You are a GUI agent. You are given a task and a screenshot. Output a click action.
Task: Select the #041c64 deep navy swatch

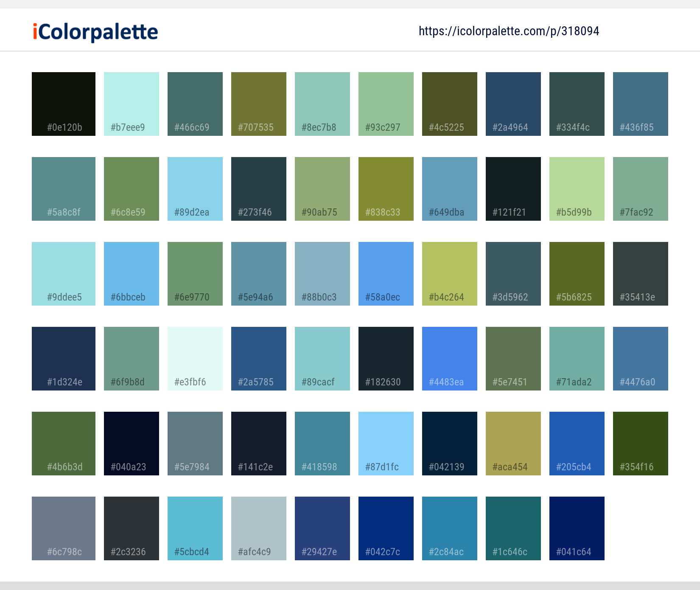point(577,528)
